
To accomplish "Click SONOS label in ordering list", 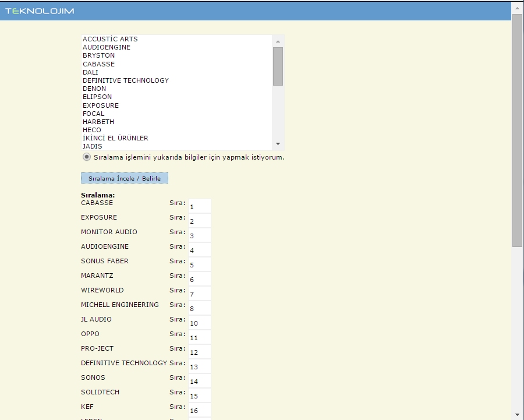I will [93, 377].
